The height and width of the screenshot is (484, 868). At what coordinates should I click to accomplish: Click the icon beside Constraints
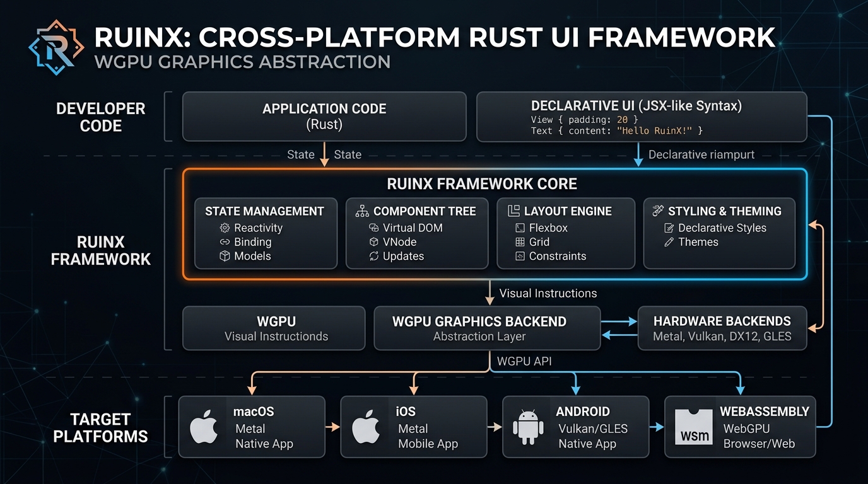coord(520,256)
